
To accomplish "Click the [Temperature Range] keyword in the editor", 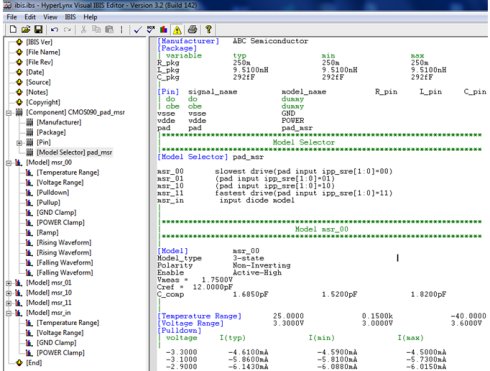I will pos(199,316).
